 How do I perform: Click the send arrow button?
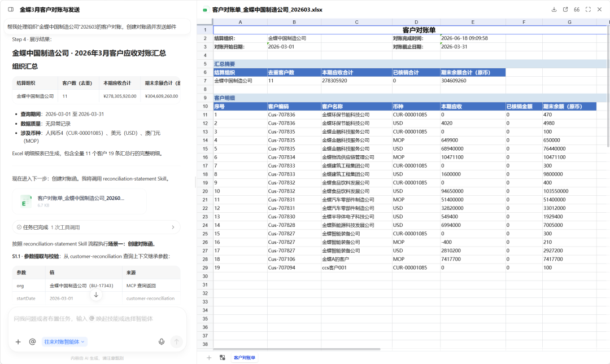point(177,341)
